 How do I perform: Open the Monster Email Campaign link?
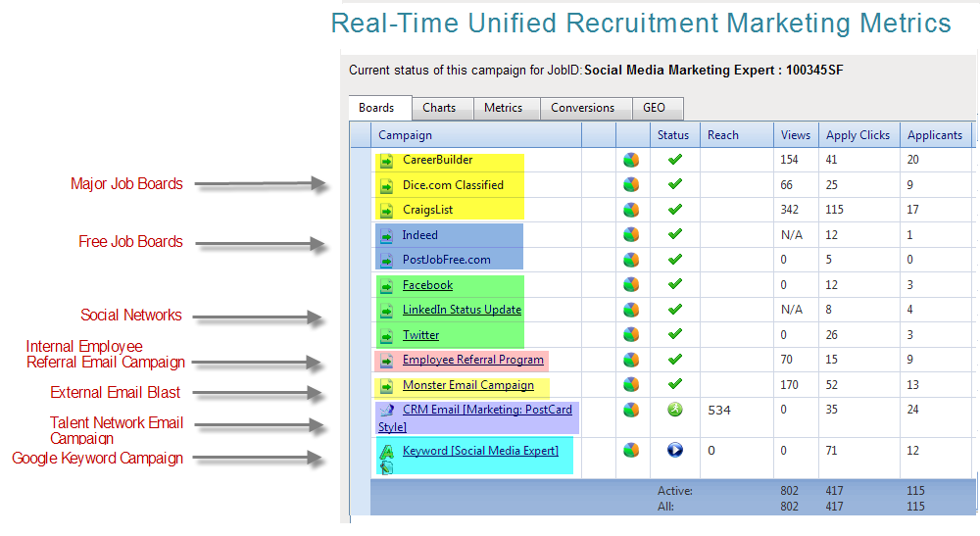coord(468,385)
